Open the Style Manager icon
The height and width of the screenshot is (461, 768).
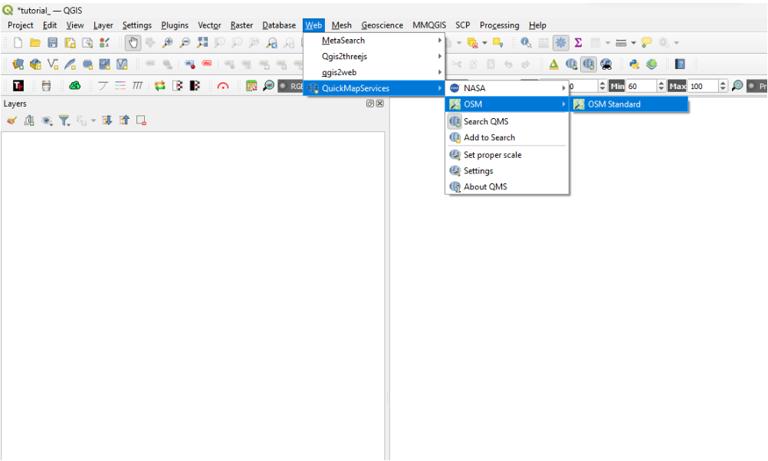click(104, 43)
